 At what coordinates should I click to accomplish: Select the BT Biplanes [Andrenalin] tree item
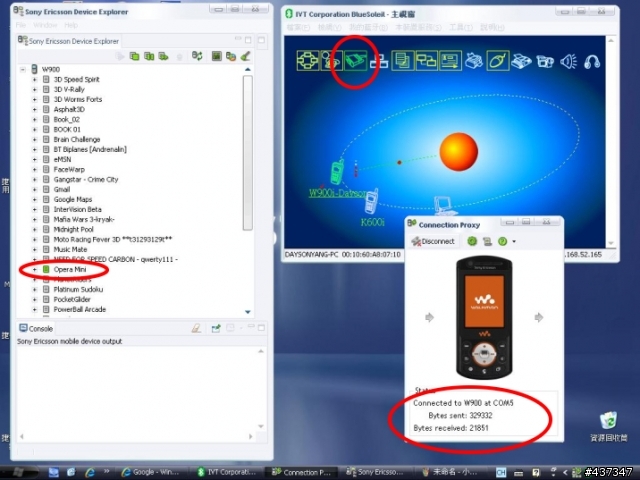[x=90, y=149]
